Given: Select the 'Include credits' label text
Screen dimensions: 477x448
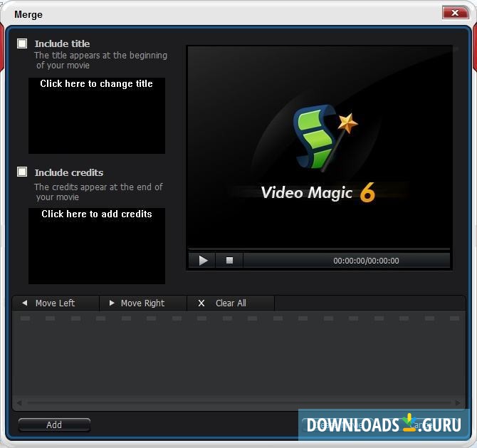Looking at the screenshot, I should click(x=69, y=173).
